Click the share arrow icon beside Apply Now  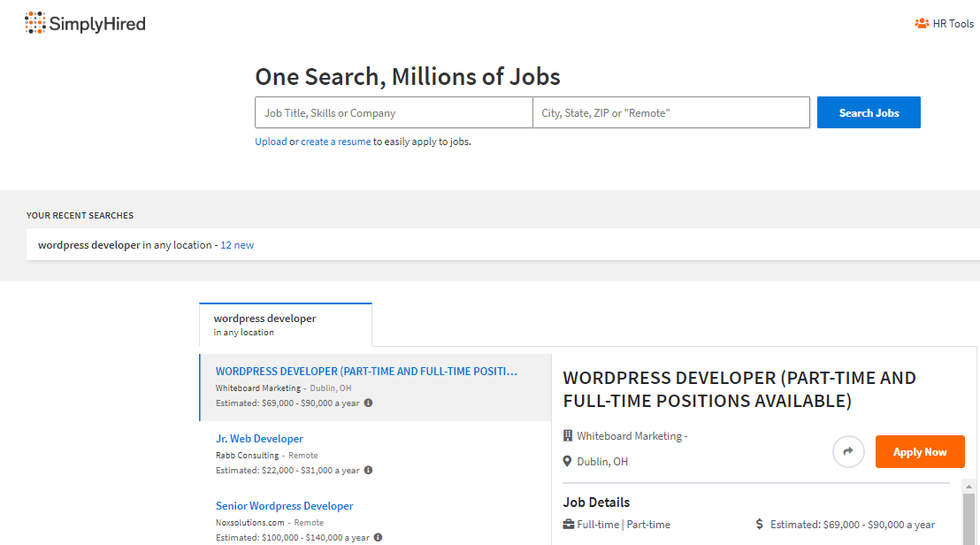(848, 451)
